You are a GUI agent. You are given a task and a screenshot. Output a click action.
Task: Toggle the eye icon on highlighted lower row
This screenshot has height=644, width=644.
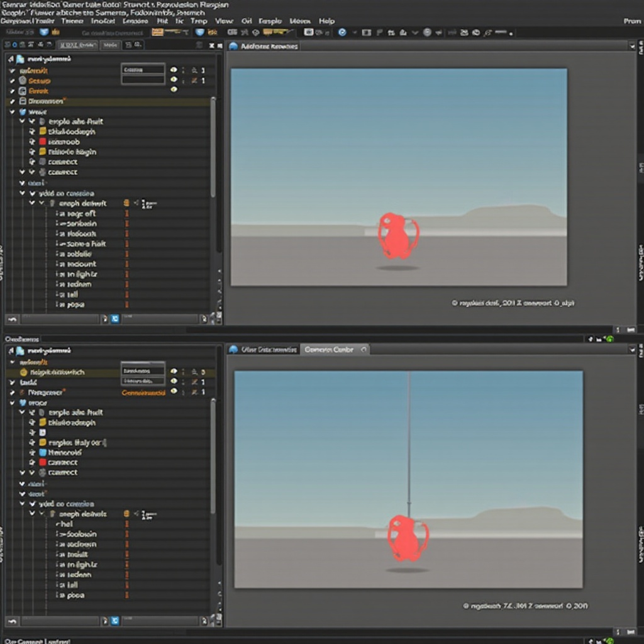pos(174,372)
